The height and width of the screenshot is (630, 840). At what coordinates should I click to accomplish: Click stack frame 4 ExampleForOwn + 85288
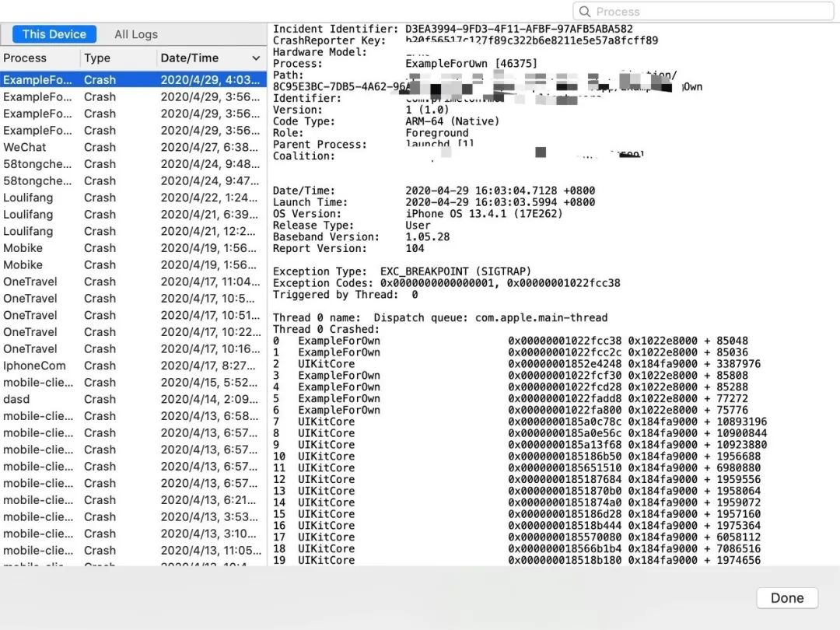[x=510, y=387]
